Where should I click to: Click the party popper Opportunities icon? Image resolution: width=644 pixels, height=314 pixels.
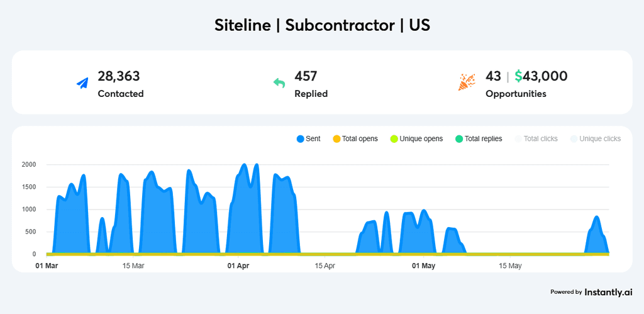467,82
